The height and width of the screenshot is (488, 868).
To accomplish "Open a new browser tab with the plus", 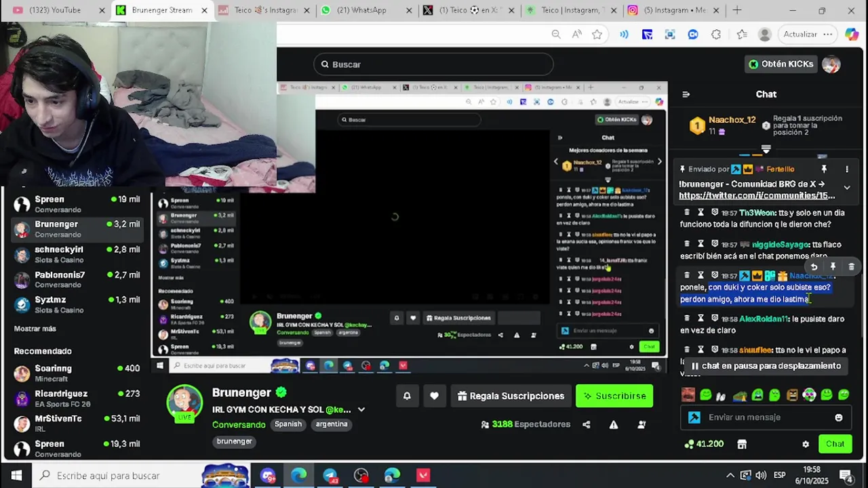I will pyautogui.click(x=737, y=10).
